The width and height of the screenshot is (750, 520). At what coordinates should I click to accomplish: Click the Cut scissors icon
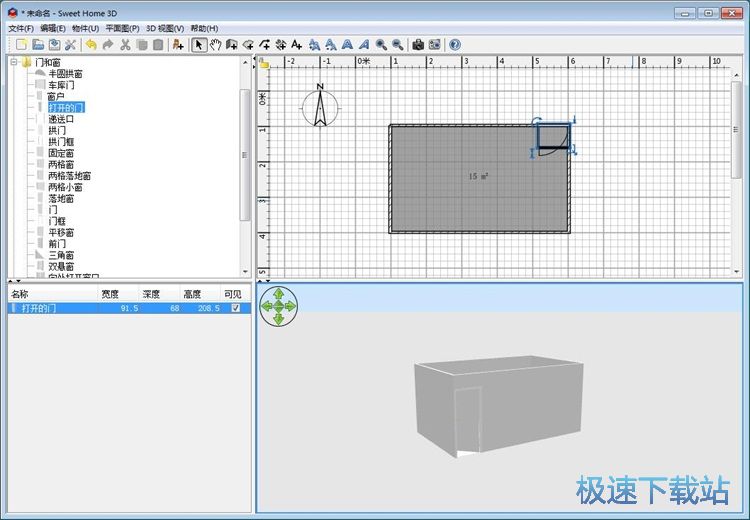125,45
